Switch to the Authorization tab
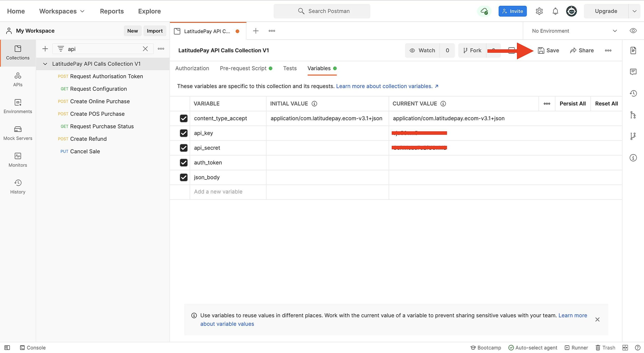The width and height of the screenshot is (644, 353). [x=192, y=68]
